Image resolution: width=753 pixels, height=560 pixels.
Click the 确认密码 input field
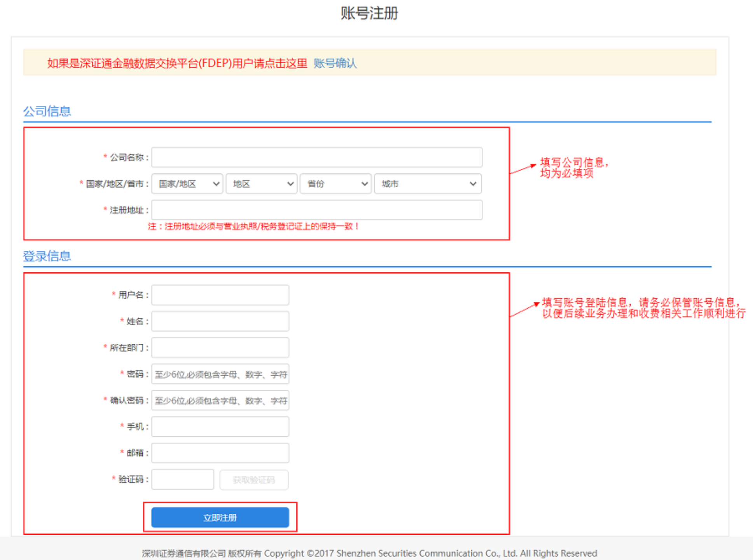coord(220,401)
